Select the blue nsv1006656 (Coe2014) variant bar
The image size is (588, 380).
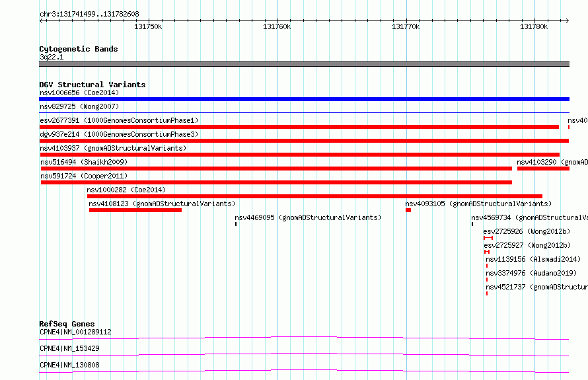click(x=304, y=99)
